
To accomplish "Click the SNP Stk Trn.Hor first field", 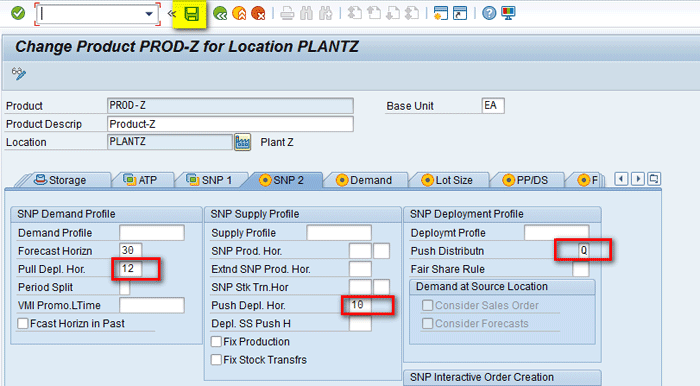I will point(360,287).
